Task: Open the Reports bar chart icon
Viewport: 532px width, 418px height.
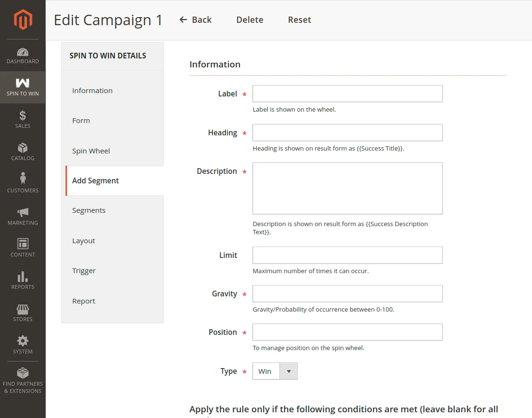Action: [x=23, y=276]
